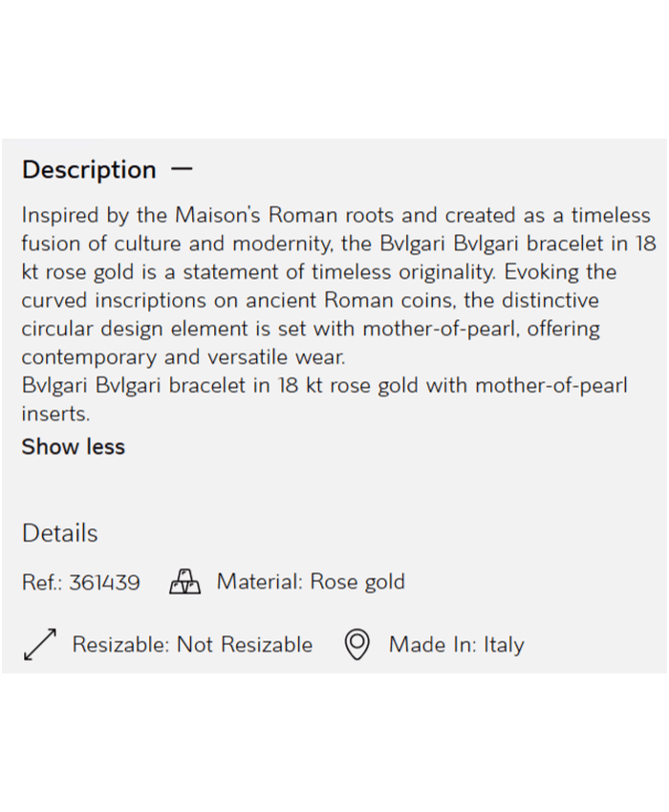Collapse the Description section with minus icon
The height and width of the screenshot is (812, 669).
(x=182, y=169)
